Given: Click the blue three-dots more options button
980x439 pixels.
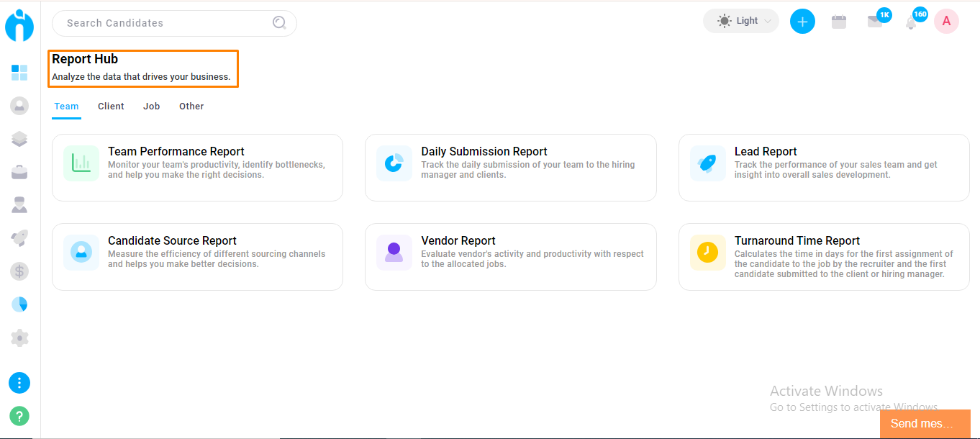Looking at the screenshot, I should pyautogui.click(x=19, y=383).
